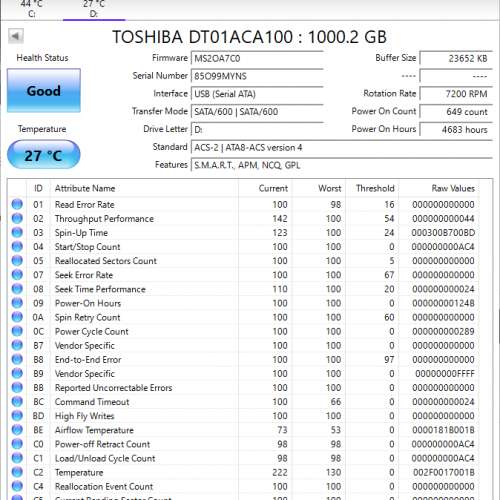Viewport: 500px width, 500px height.
Task: Click the Good health status button
Action: (44, 90)
